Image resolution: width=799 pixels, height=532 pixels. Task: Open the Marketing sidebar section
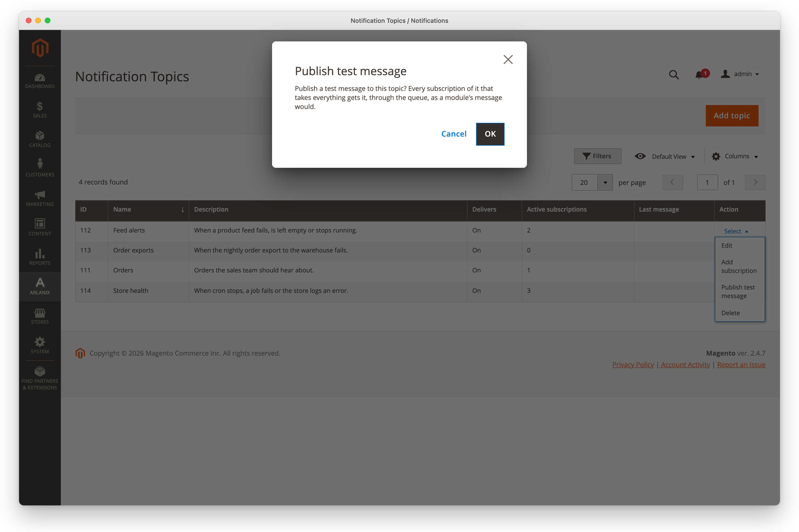40,198
